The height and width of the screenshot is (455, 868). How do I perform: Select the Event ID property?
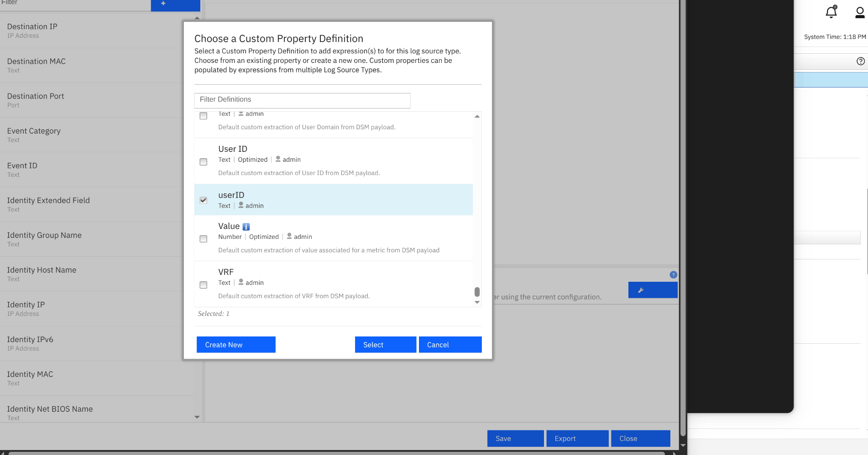click(x=96, y=170)
